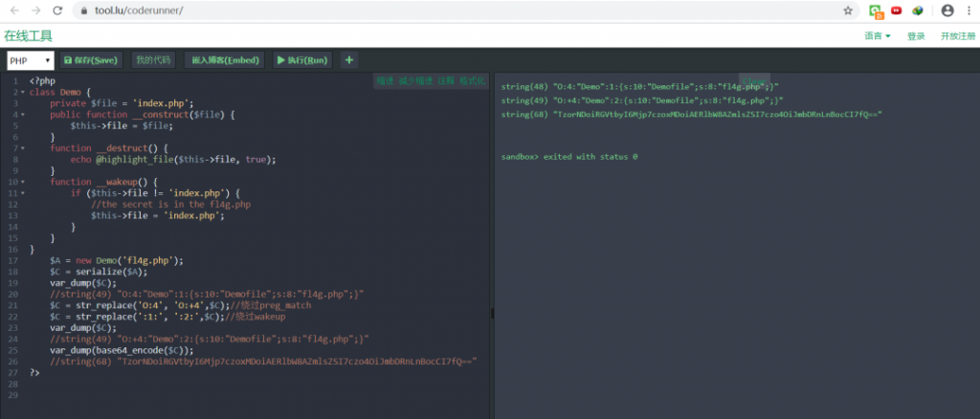Collapse the if block fold on line 11
This screenshot has width=980, height=419.
point(23,193)
